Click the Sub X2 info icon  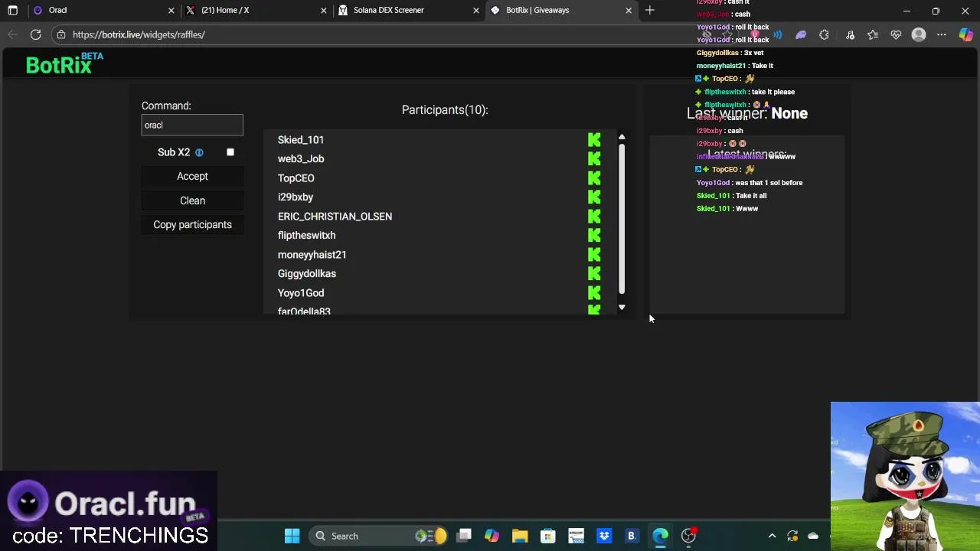click(x=199, y=152)
